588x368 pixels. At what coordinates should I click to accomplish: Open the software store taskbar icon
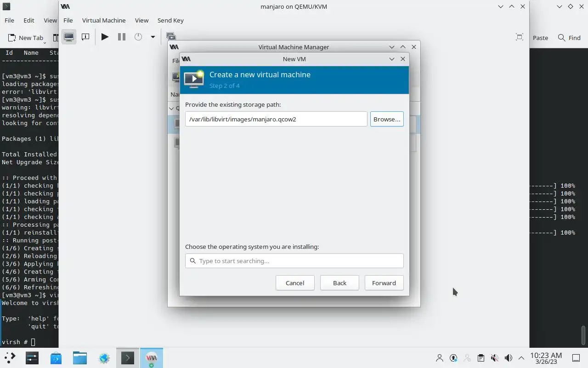coord(56,358)
